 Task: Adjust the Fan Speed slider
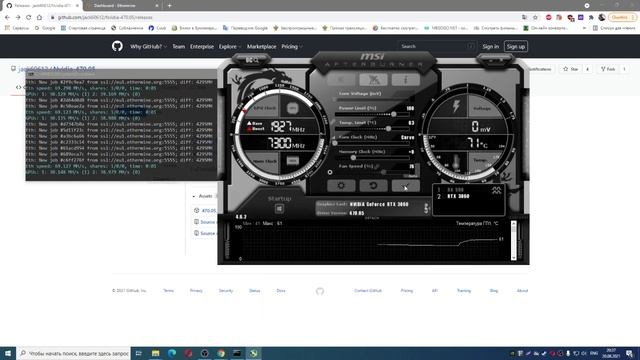click(372, 172)
